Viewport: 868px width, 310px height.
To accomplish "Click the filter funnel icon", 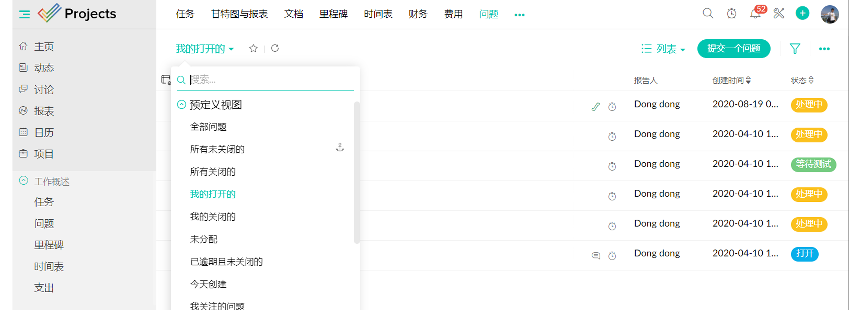I will pyautogui.click(x=795, y=49).
